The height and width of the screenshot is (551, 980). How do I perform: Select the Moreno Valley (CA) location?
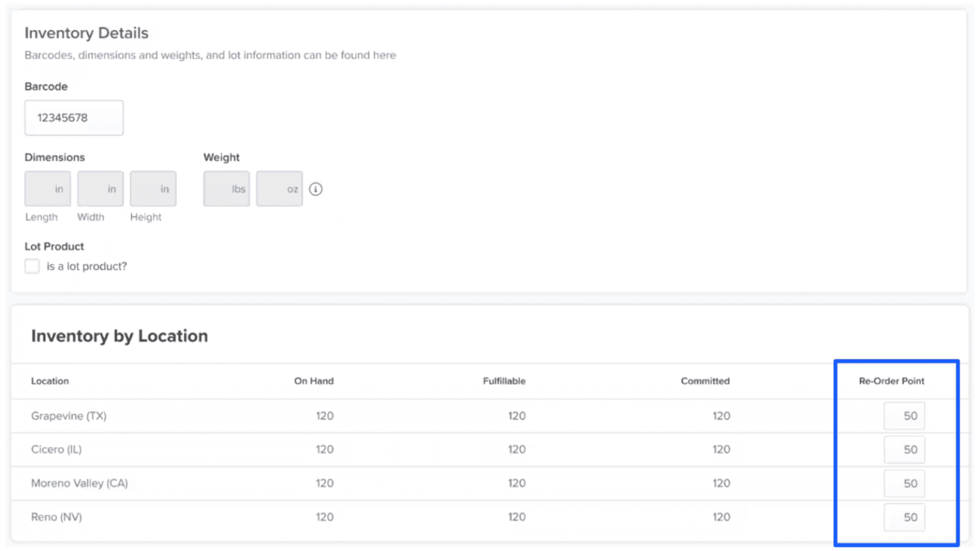click(x=79, y=483)
